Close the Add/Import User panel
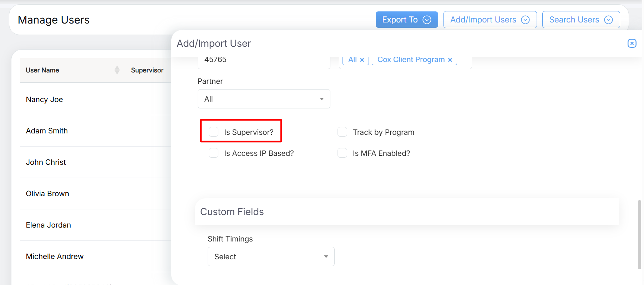Viewport: 644px width, 285px height. click(632, 44)
